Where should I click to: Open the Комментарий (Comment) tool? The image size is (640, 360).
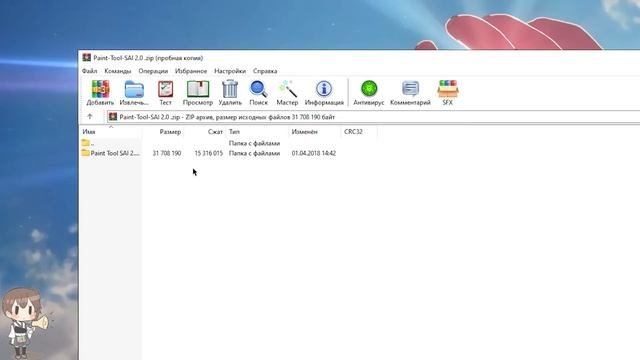[410, 93]
